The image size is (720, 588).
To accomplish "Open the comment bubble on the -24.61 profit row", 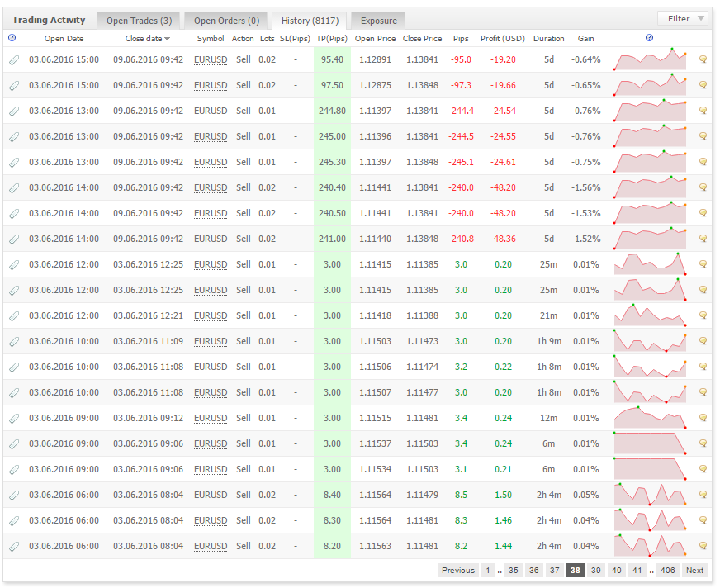I will click(x=703, y=162).
